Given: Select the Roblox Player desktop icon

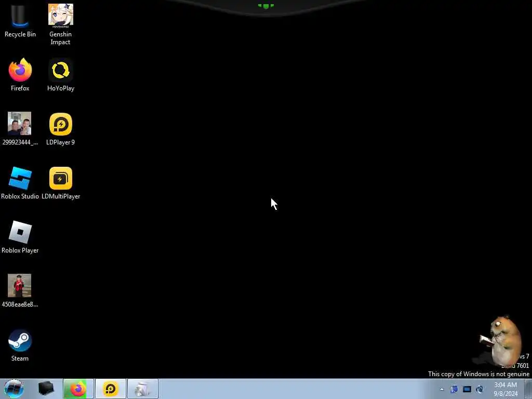Looking at the screenshot, I should 20,237.
